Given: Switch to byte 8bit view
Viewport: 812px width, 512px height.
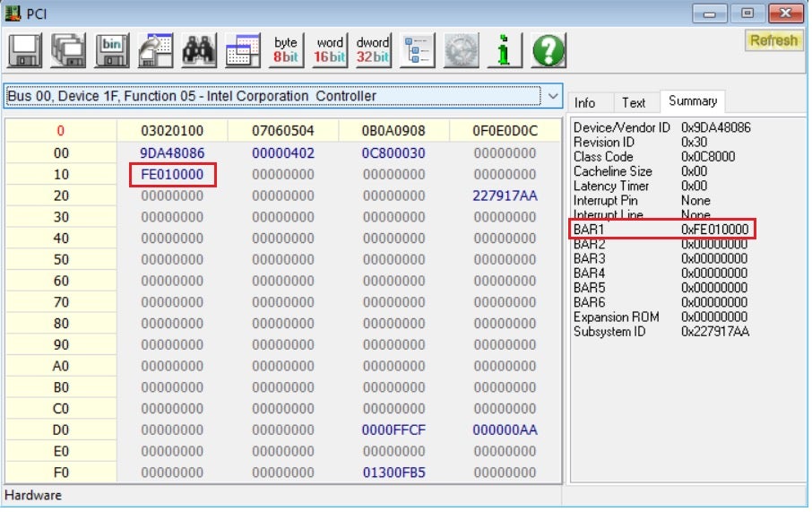Looking at the screenshot, I should 286,50.
